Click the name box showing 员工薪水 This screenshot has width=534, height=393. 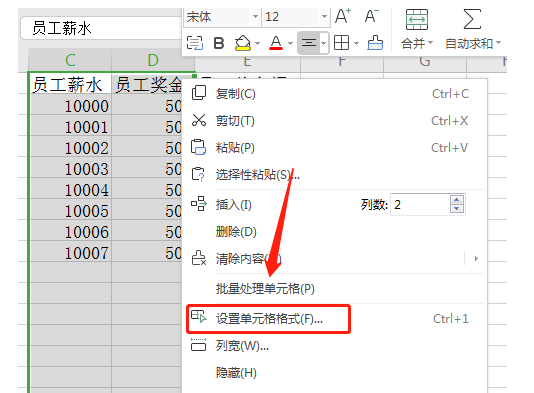[x=101, y=28]
